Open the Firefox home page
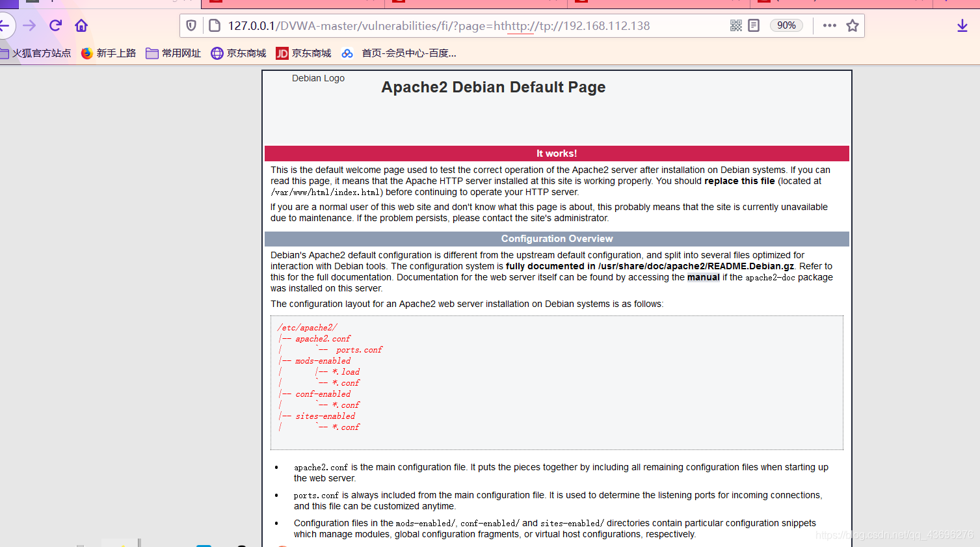The width and height of the screenshot is (980, 547). [81, 25]
